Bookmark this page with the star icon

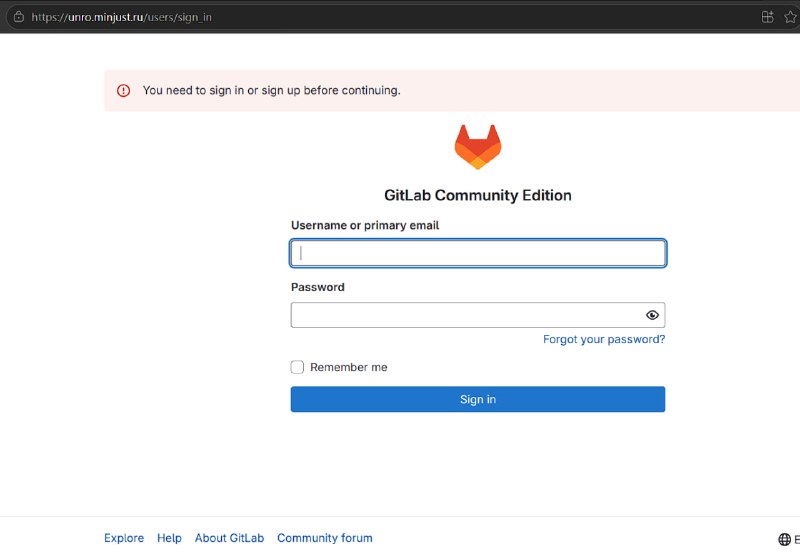click(x=790, y=17)
